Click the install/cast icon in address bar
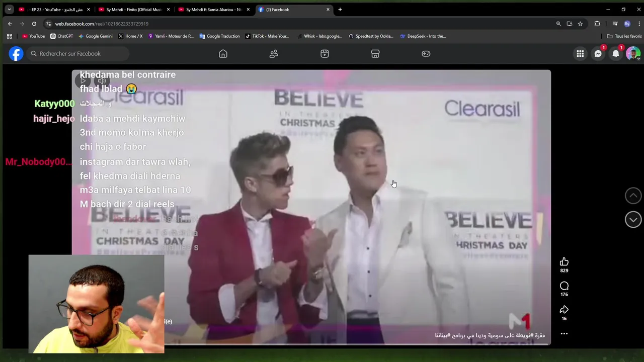Image resolution: width=644 pixels, height=362 pixels. point(570,24)
